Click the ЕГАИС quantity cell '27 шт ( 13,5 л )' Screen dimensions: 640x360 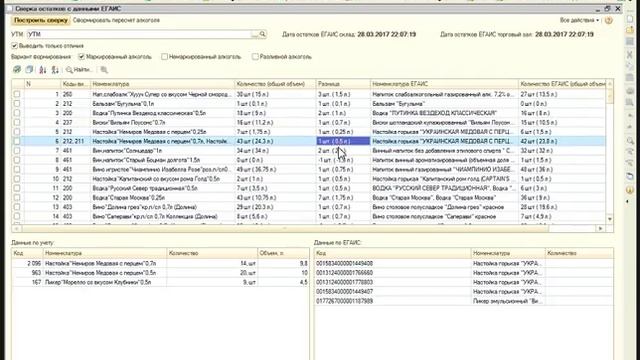click(562, 94)
